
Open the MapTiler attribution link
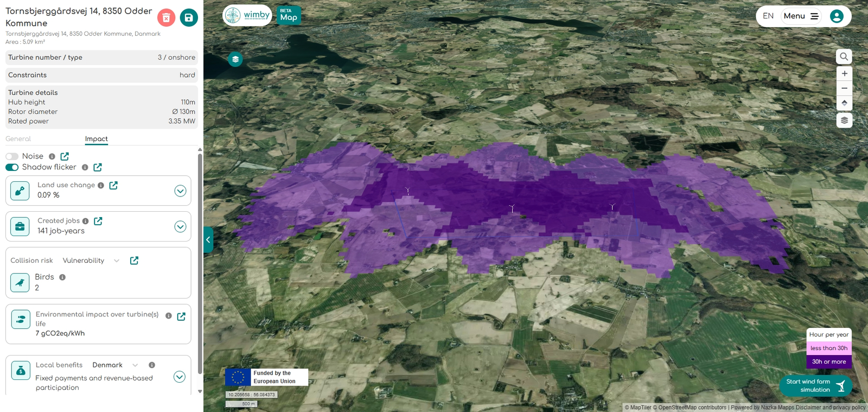click(x=638, y=408)
